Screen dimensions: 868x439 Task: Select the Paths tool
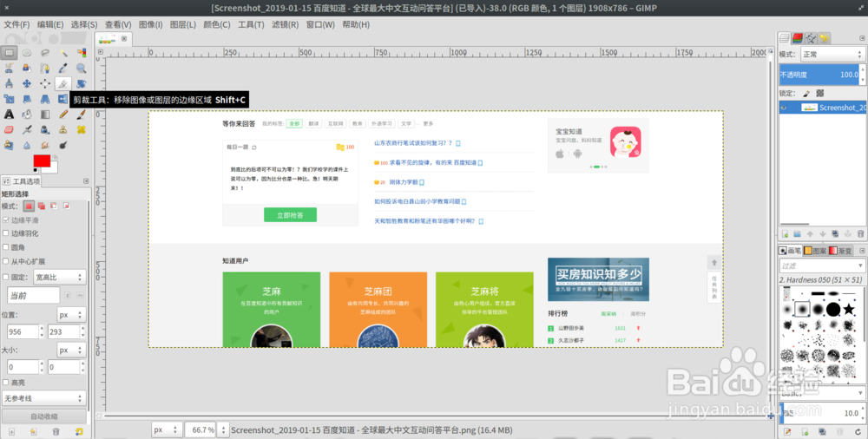45,68
